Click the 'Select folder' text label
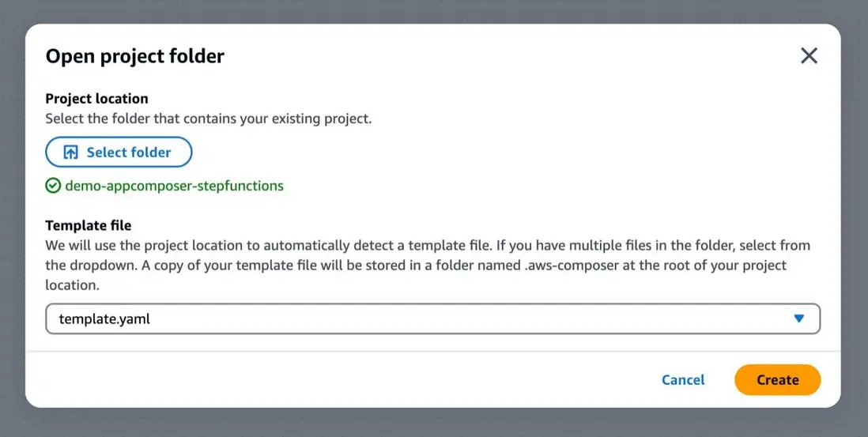Image resolution: width=868 pixels, height=437 pixels. pos(129,153)
